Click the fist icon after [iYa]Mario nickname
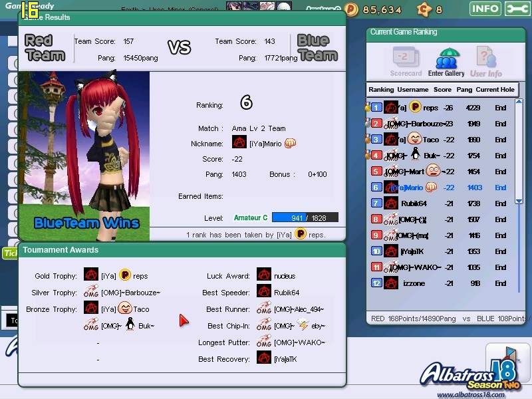Image resolution: width=532 pixels, height=399 pixels. click(x=290, y=143)
